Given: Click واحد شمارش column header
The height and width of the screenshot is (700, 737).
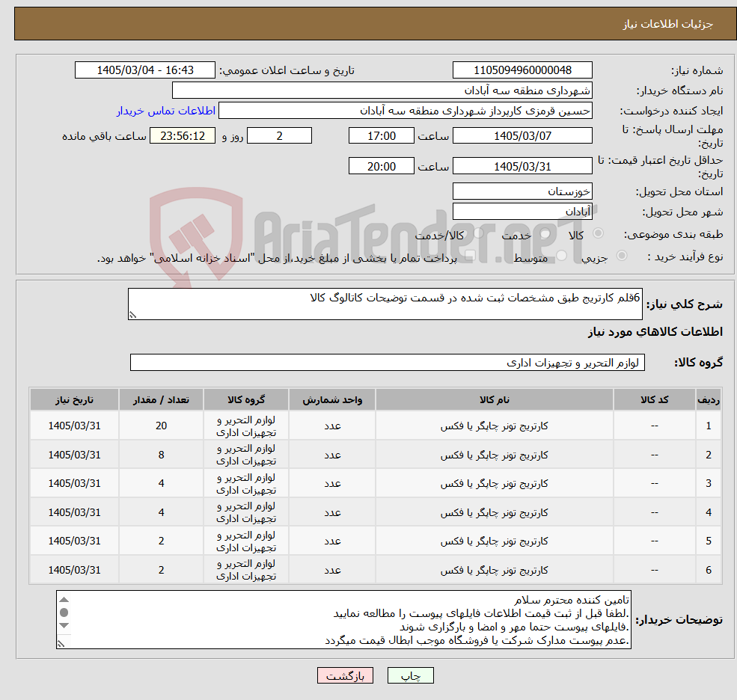Looking at the screenshot, I should tap(332, 400).
